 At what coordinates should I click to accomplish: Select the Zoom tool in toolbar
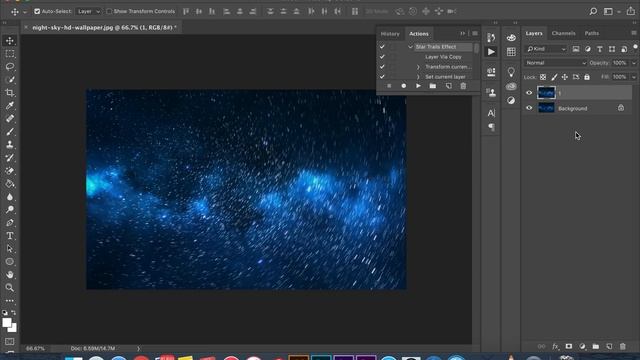(x=10, y=288)
